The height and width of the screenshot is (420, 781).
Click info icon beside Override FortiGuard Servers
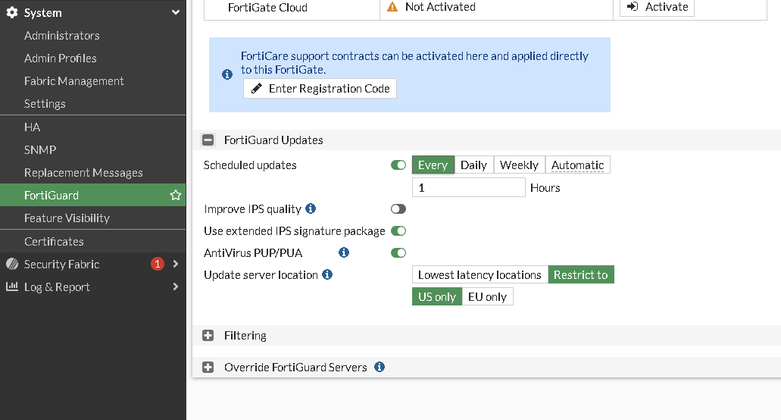379,367
